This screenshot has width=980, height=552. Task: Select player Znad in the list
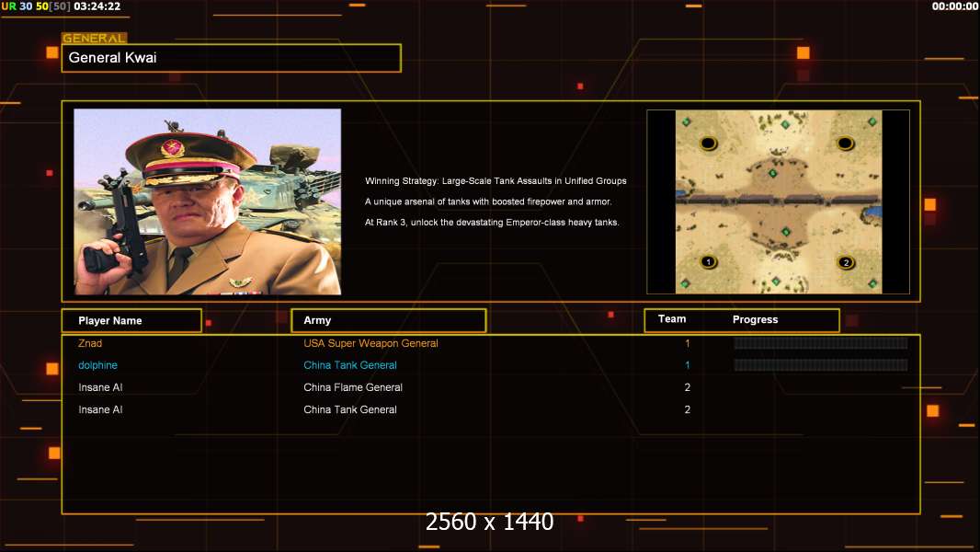pyautogui.click(x=90, y=343)
